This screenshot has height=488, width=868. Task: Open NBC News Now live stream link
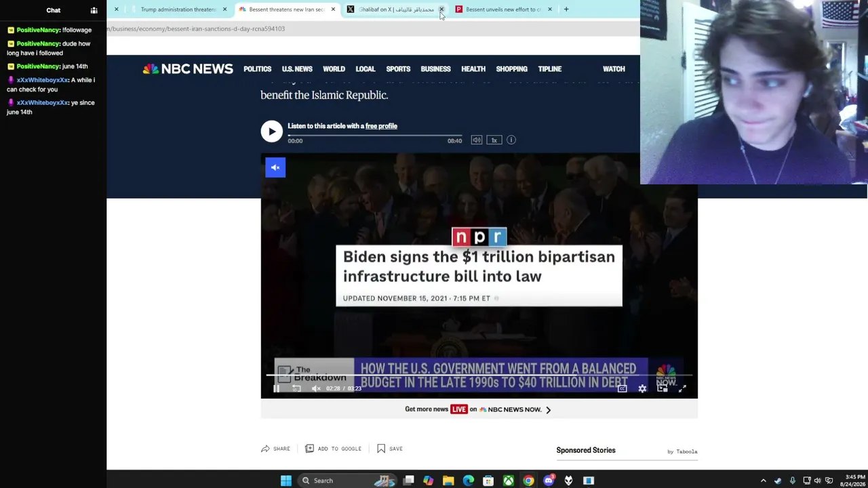[479, 409]
